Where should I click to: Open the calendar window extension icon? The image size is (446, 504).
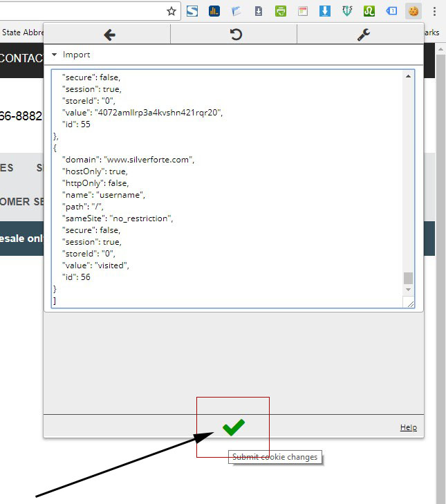(x=303, y=11)
